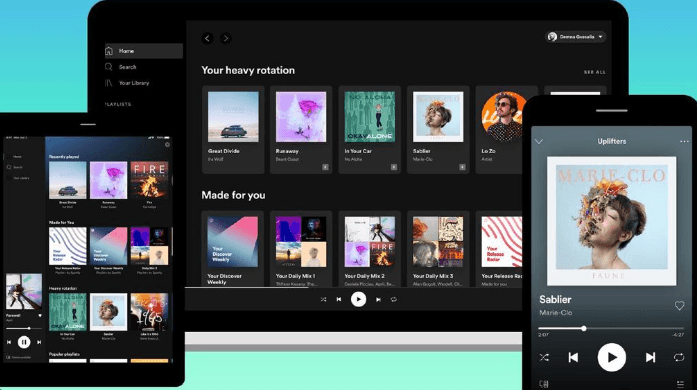Image resolution: width=697 pixels, height=390 pixels.
Task: Pause playback on the tablet
Action: [24, 342]
